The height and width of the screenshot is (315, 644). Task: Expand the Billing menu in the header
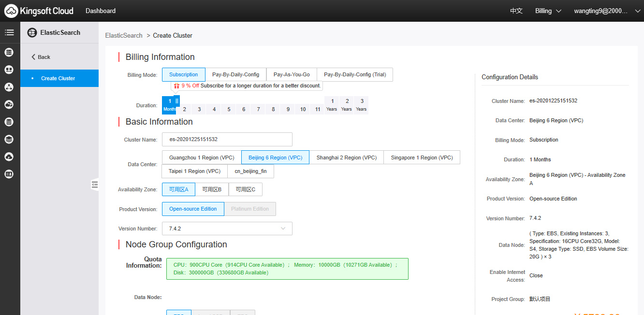(x=548, y=11)
